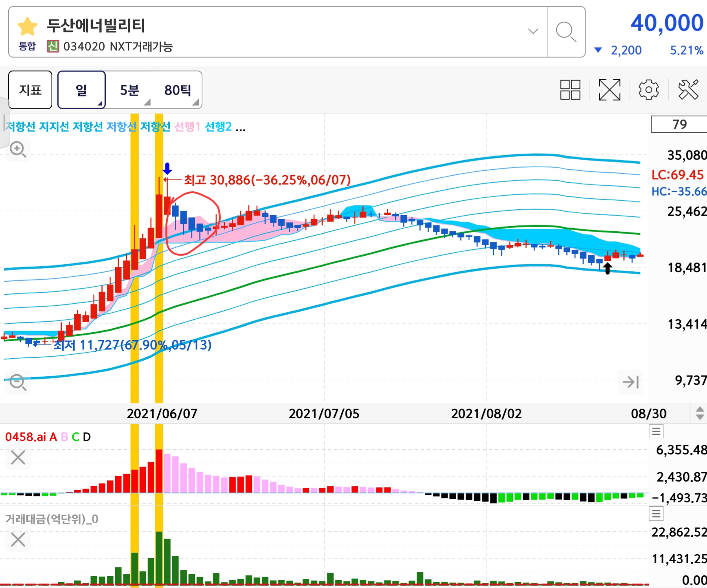The width and height of the screenshot is (707, 588).
Task: Click the blue down-arrow sell signal marker
Action: 167,169
